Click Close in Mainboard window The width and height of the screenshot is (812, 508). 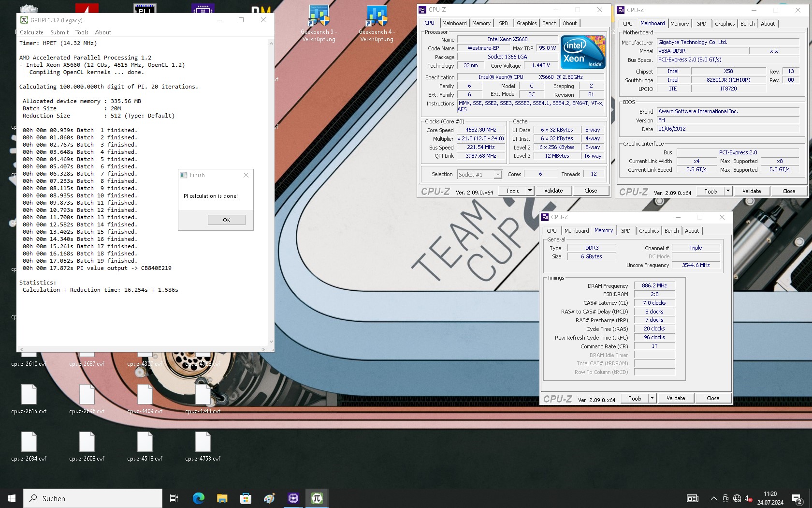[x=789, y=191]
